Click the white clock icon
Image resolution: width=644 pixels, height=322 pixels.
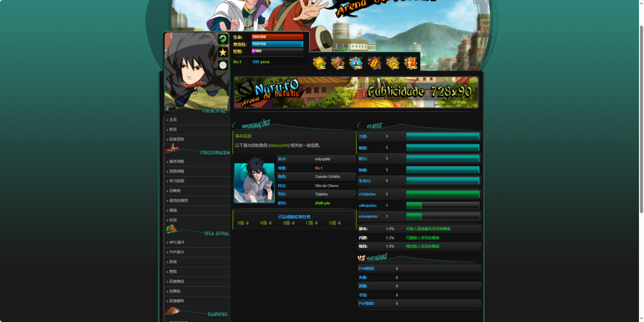(x=223, y=65)
